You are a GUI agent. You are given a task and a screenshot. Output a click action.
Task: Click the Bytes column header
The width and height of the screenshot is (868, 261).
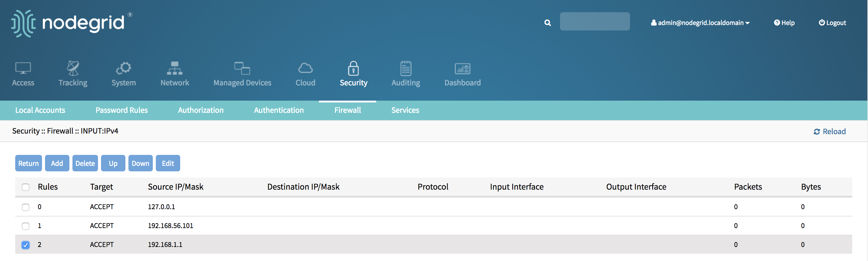[811, 187]
